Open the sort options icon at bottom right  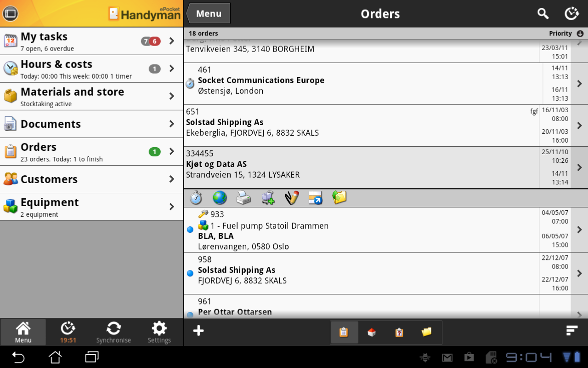coord(572,330)
